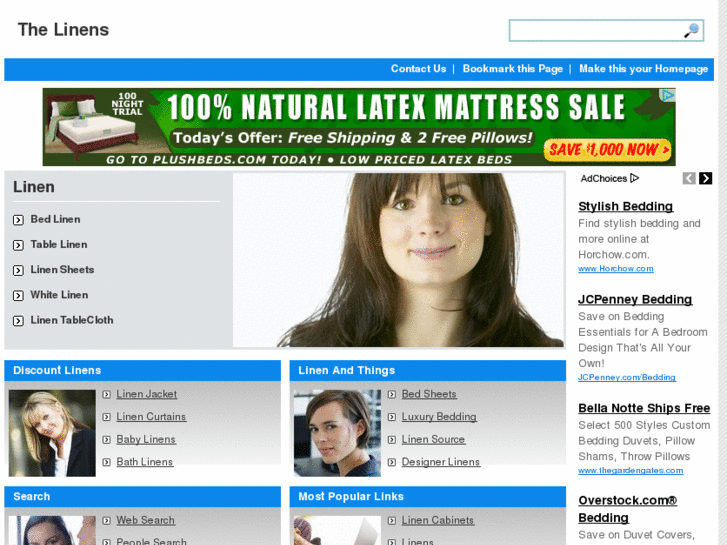
Task: Visit JCPenney.com/Bedding link
Action: [x=627, y=377]
